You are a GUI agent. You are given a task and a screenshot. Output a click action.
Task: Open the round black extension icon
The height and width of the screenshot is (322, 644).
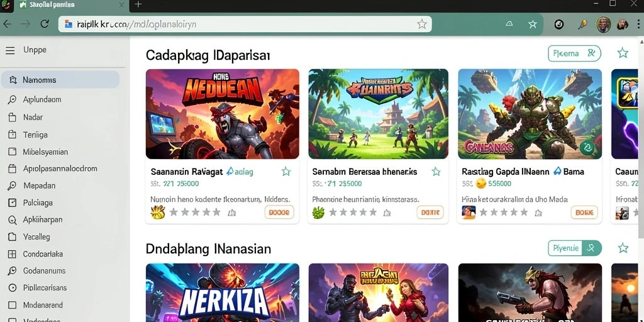[x=558, y=25]
